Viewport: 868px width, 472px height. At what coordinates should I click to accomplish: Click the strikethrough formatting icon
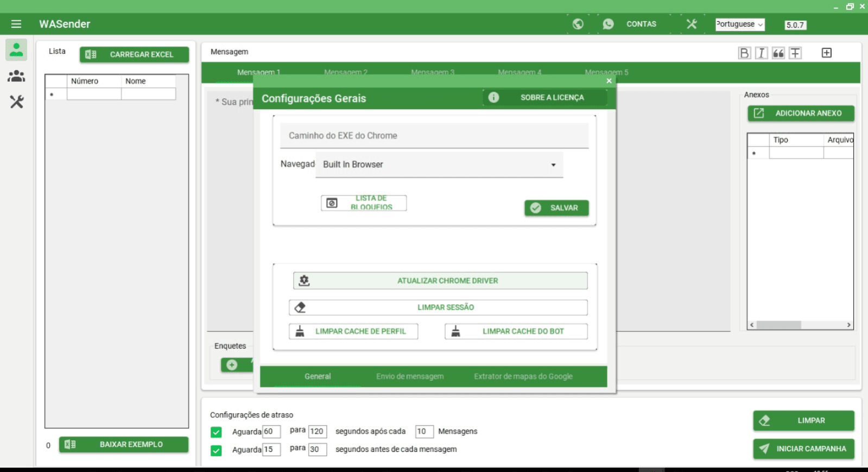pyautogui.click(x=795, y=53)
